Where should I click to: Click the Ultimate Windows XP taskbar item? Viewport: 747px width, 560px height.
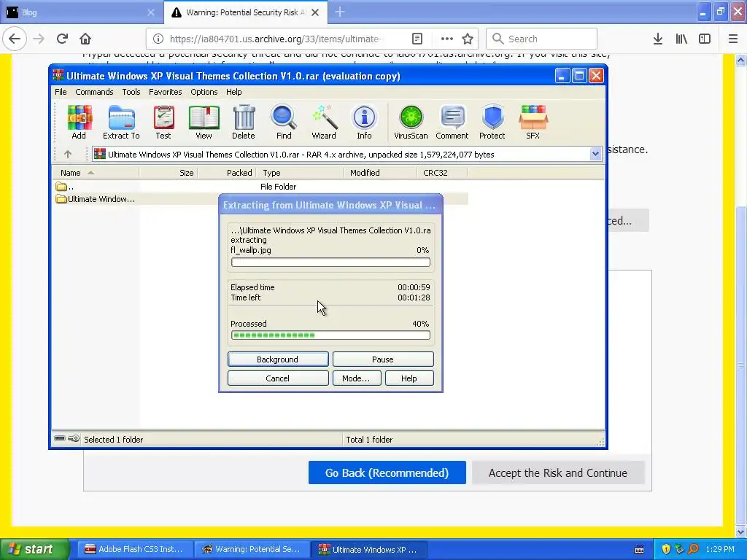pos(368,549)
